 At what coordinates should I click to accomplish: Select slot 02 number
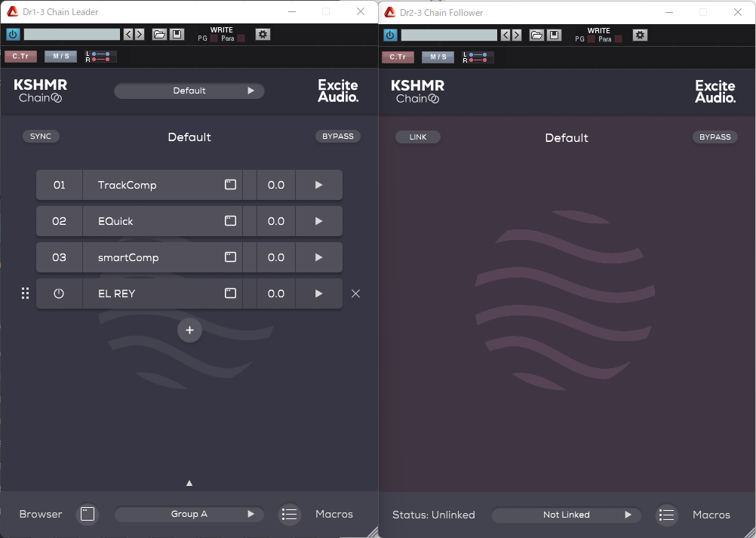(x=59, y=221)
